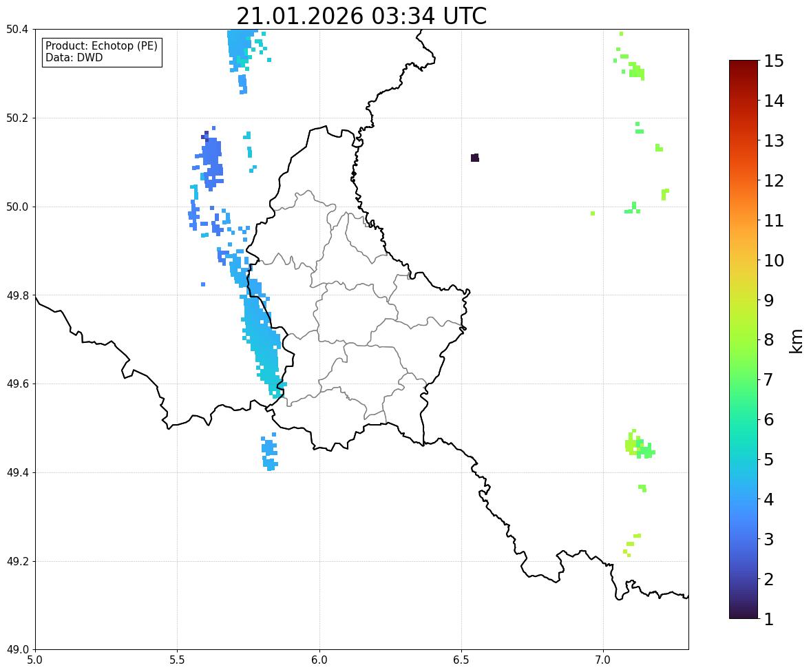Click latitude axis label 49.0

17,650
